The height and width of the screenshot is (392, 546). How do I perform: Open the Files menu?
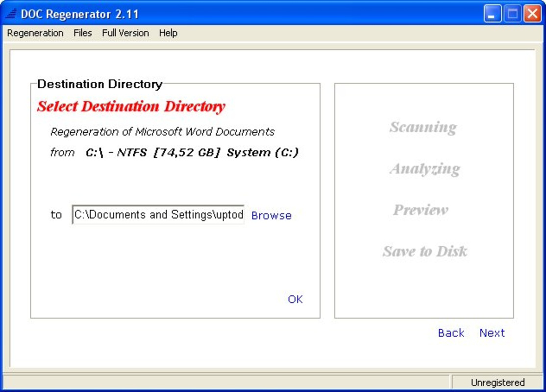coord(82,33)
